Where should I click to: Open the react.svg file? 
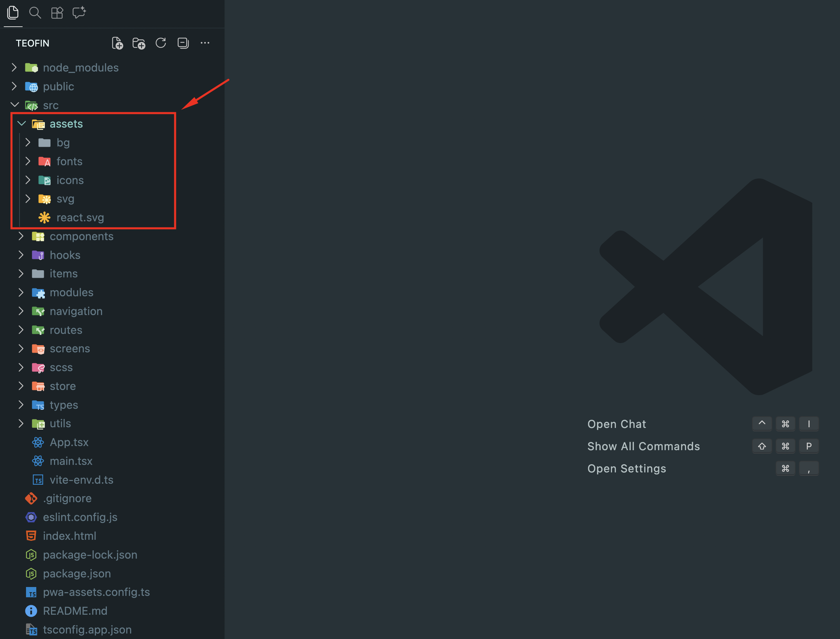[x=80, y=218]
